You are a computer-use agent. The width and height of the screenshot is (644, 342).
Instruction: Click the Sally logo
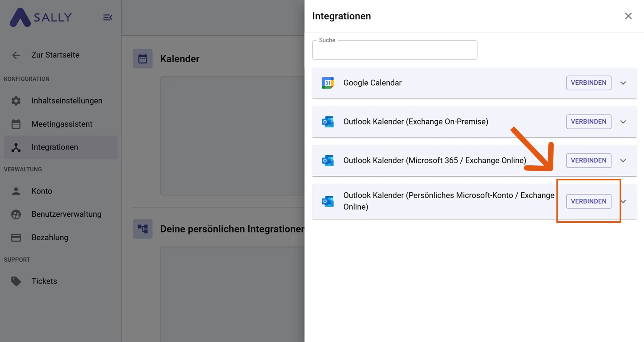point(41,17)
